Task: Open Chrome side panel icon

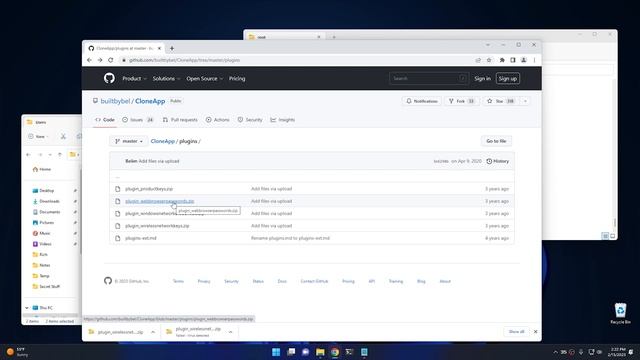Action: pyautogui.click(x=513, y=60)
